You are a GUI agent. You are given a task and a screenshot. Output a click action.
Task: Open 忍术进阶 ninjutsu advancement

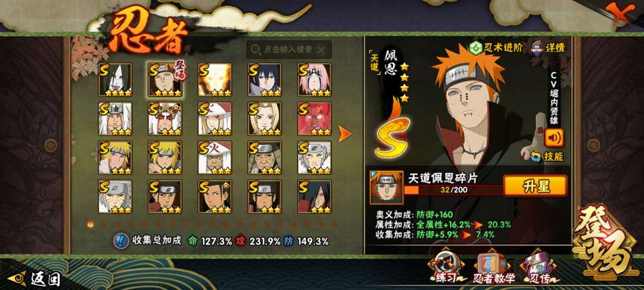coord(496,47)
